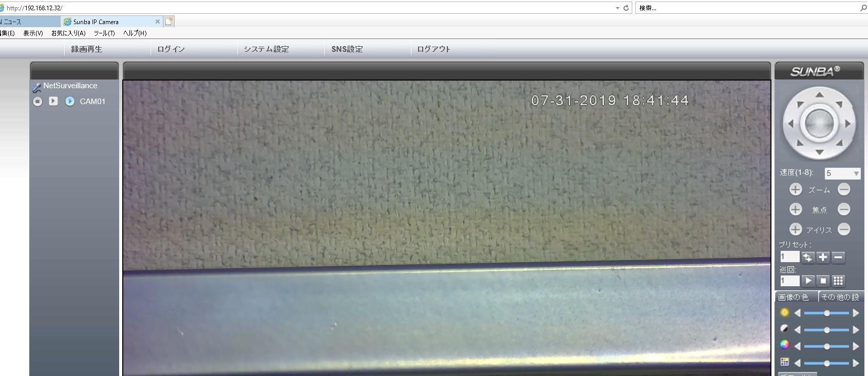This screenshot has width=868, height=376.
Task: Decrease hue with left arrow
Action: (x=798, y=363)
